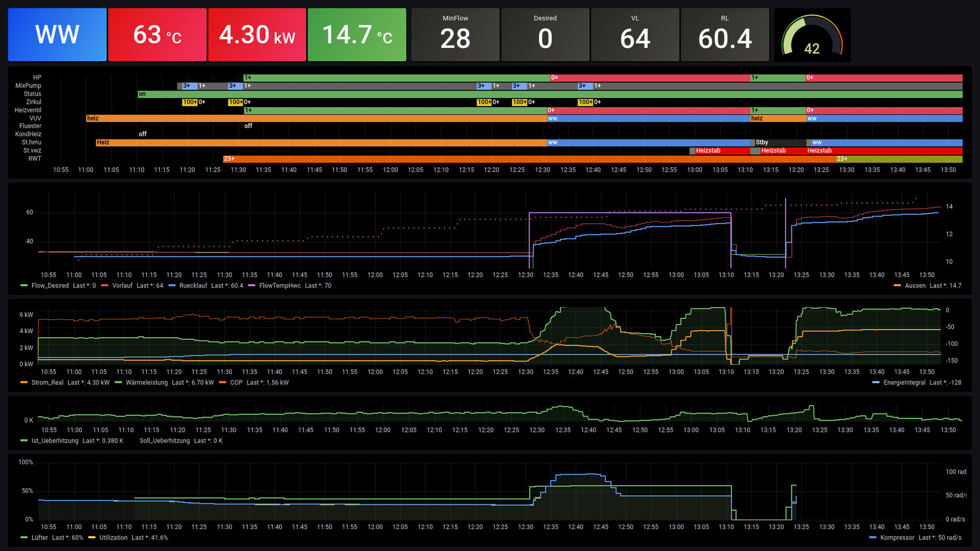Select the RL 60.4 stat tile
980x551 pixels.
[725, 35]
